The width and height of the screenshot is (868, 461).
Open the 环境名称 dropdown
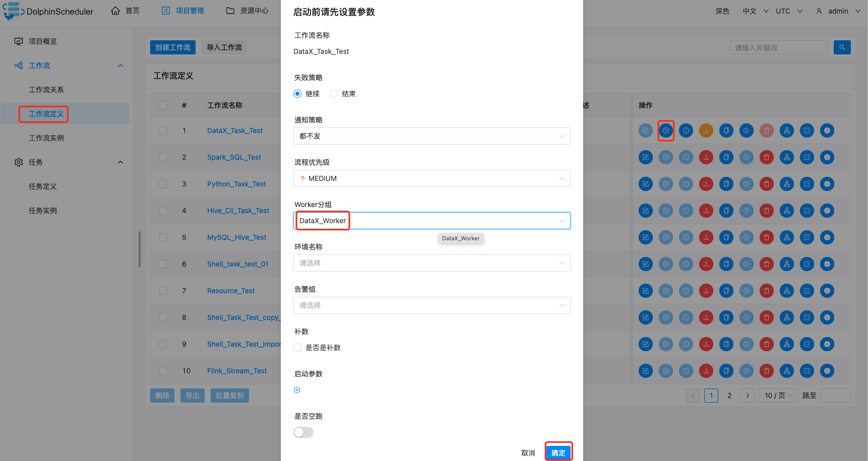point(432,263)
